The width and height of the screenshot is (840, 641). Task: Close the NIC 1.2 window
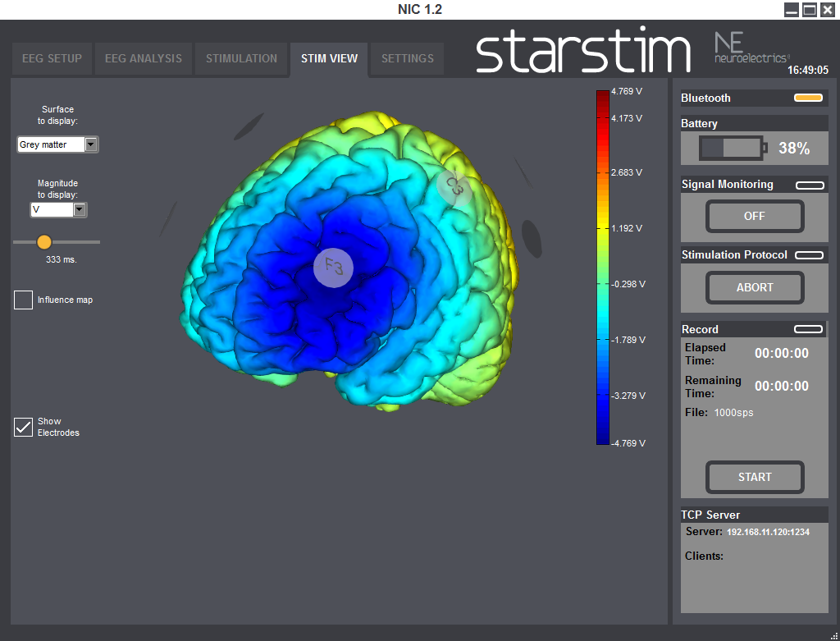click(828, 10)
